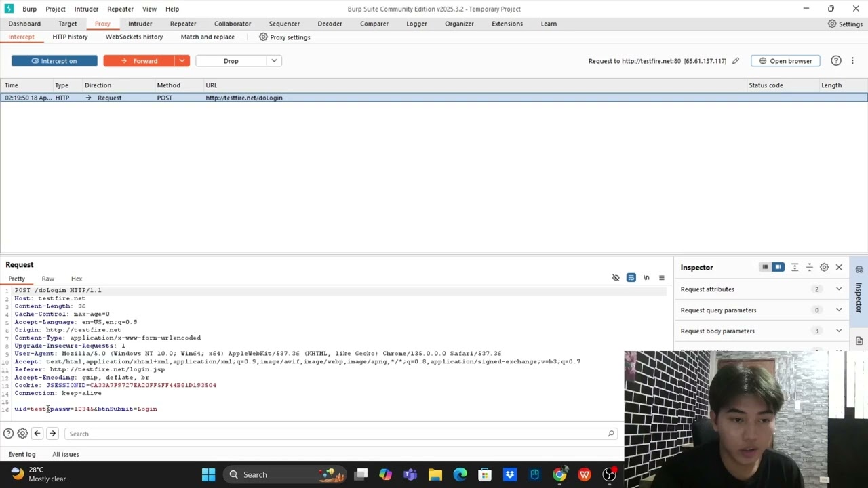Open the Help menu

tap(172, 9)
